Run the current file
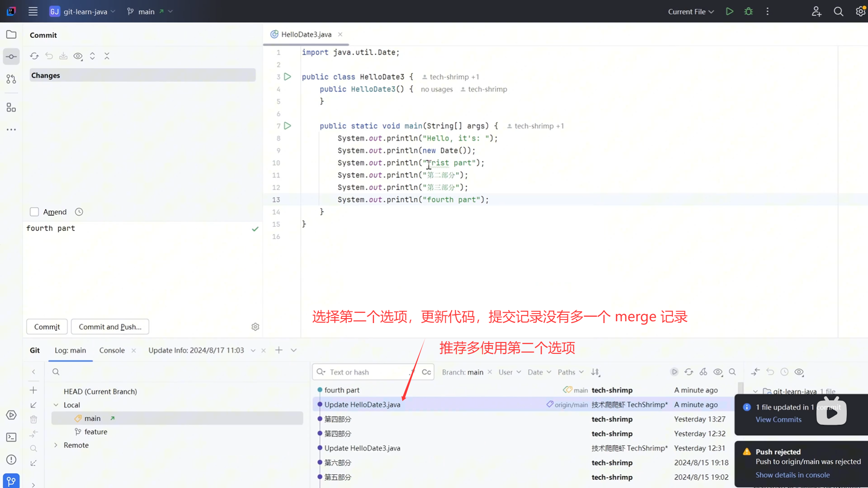 click(x=729, y=12)
